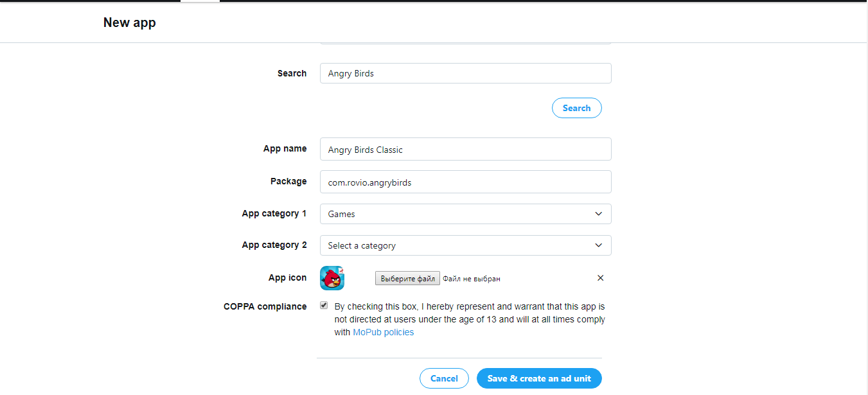Open the MoPub policies link
Image resolution: width=868 pixels, height=395 pixels.
(383, 332)
